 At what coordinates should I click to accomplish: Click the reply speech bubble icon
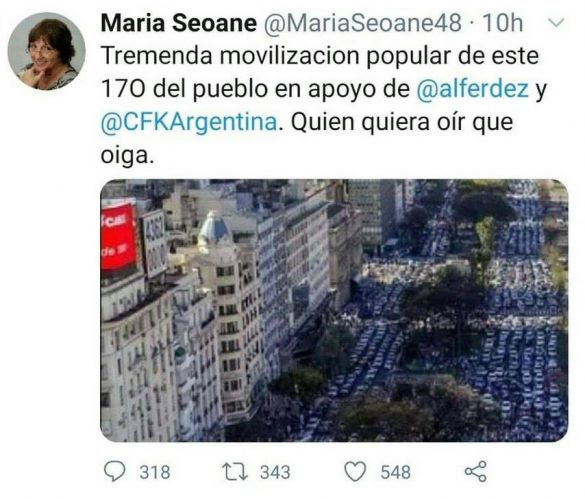(115, 471)
